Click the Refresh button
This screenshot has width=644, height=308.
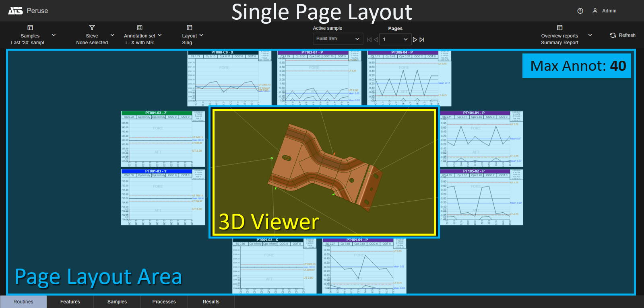(x=623, y=35)
